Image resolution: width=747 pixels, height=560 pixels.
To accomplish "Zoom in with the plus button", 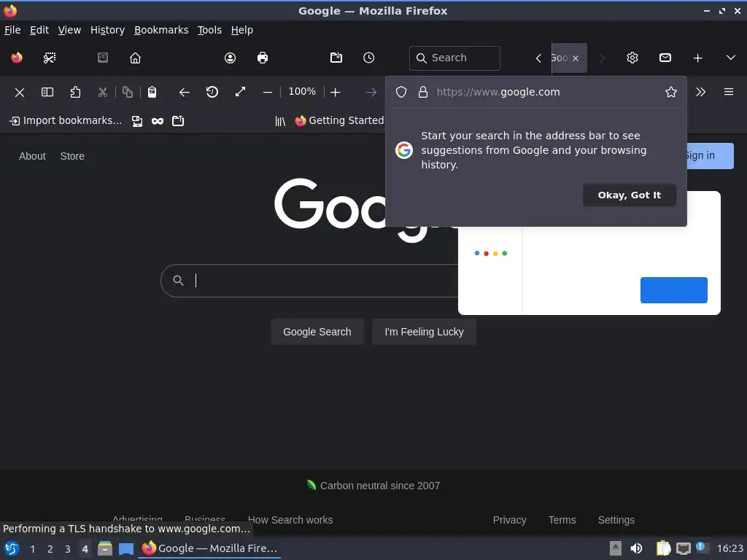I will pyautogui.click(x=336, y=92).
